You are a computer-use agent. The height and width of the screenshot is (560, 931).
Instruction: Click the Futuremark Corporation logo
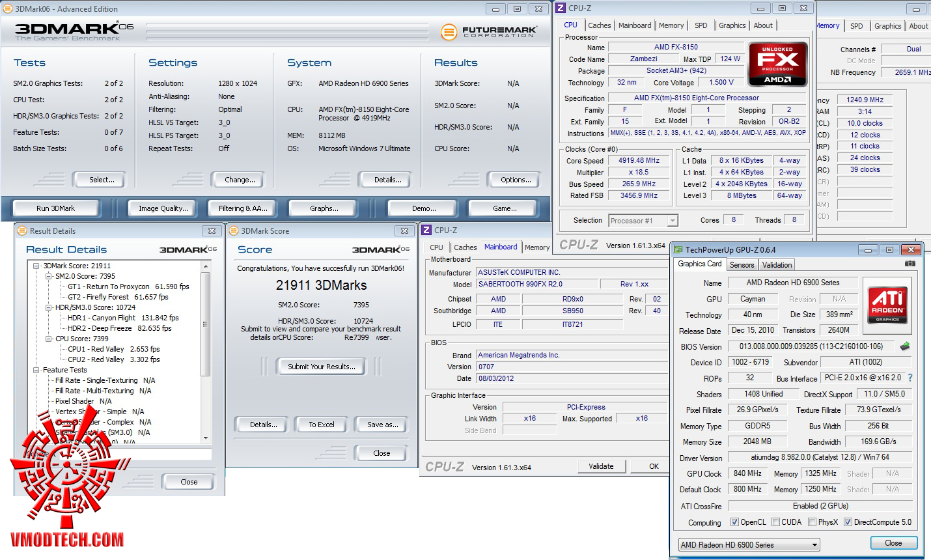click(488, 31)
